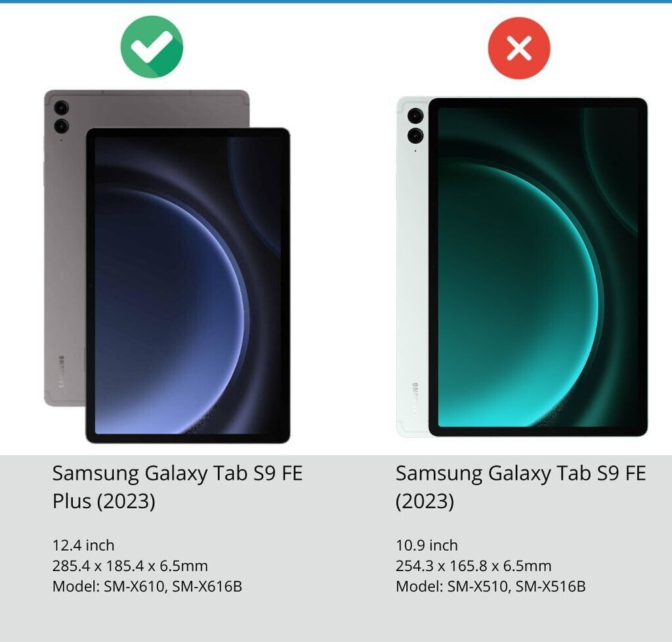Select the gray tablet's lower rear camera lens
Screen dimensions: 672x642
61,126
